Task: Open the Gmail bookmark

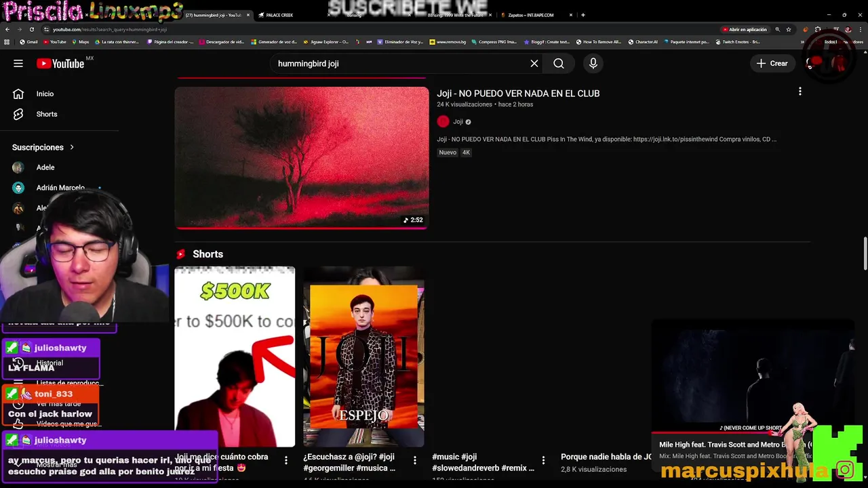Action: click(x=28, y=42)
